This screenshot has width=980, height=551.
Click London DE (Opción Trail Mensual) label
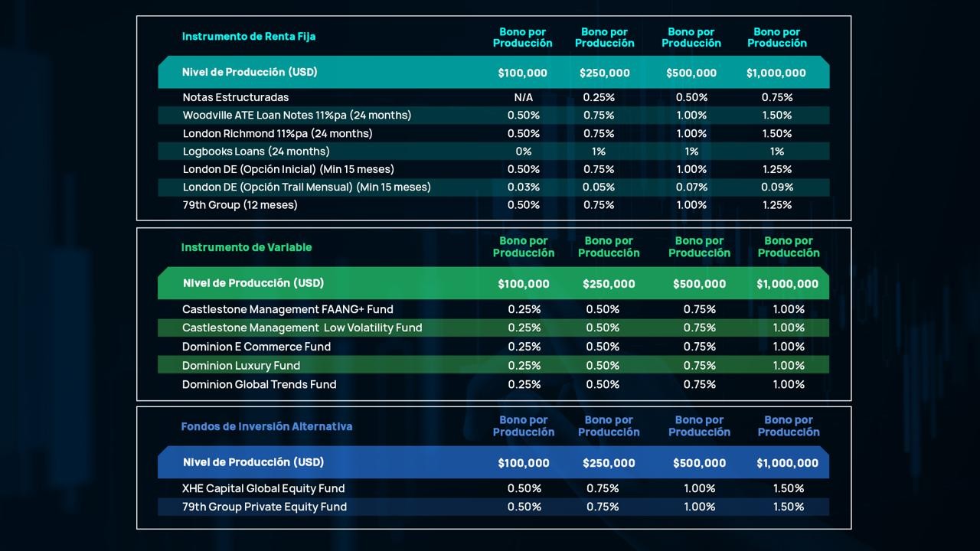pyautogui.click(x=306, y=187)
